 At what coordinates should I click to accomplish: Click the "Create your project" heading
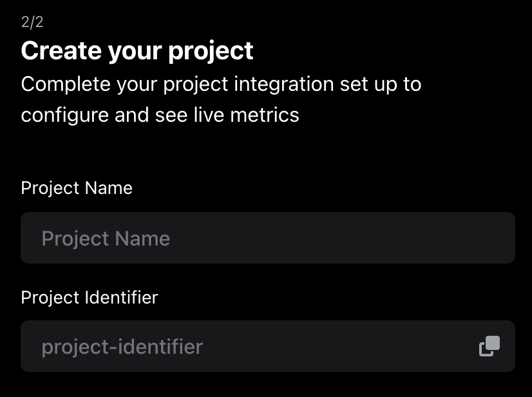(x=137, y=51)
